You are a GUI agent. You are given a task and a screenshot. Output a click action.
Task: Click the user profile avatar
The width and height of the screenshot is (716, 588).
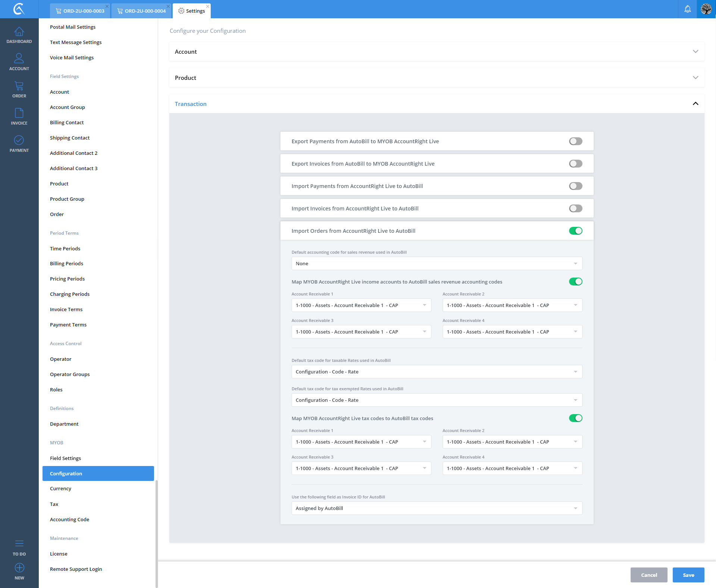tap(706, 9)
